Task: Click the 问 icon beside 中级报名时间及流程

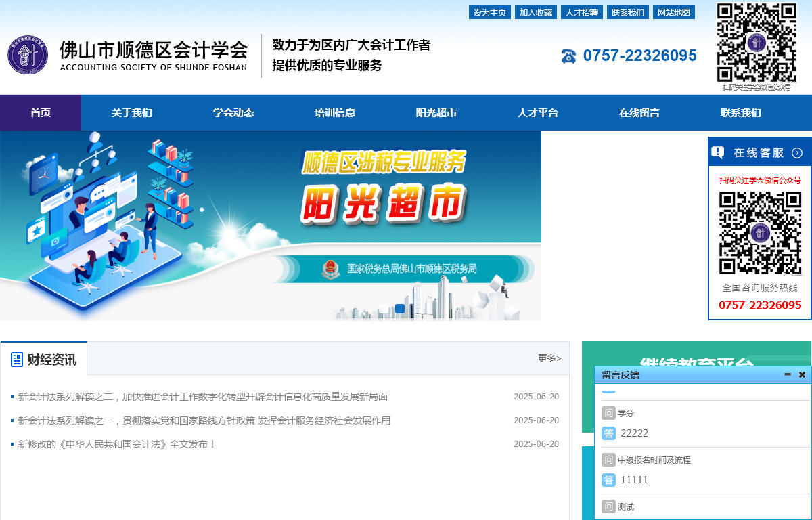Action: [x=608, y=460]
